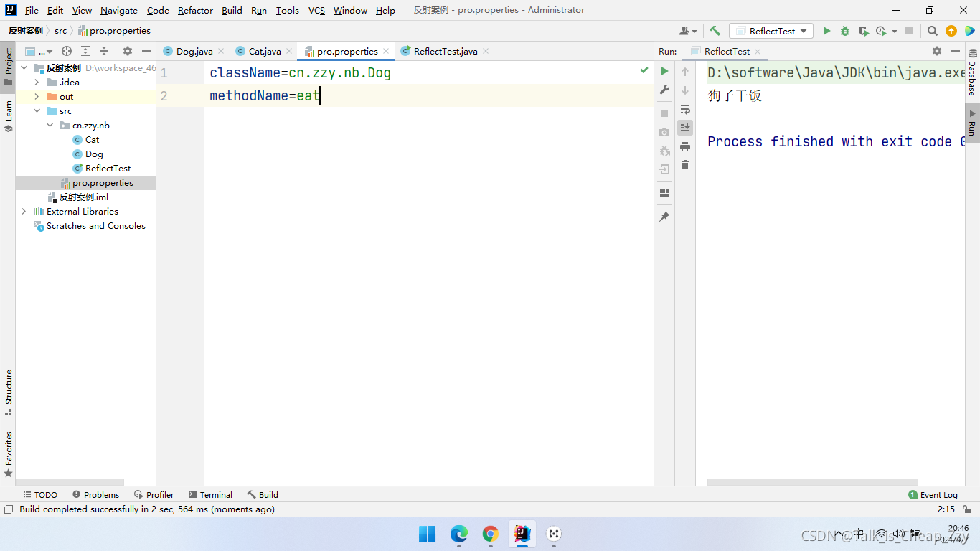Click the exit icon in Run panel

(x=664, y=169)
